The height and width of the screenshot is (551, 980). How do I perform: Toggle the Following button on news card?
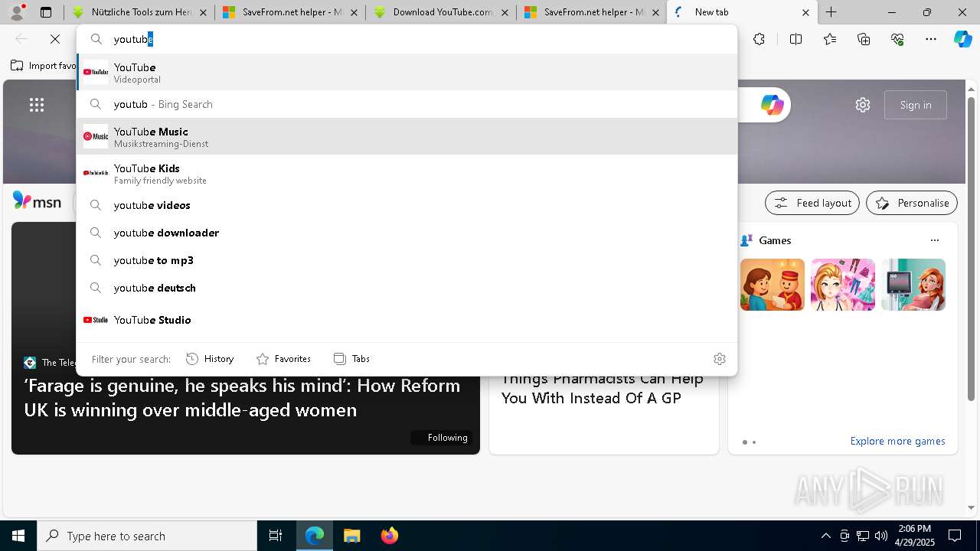tap(441, 438)
